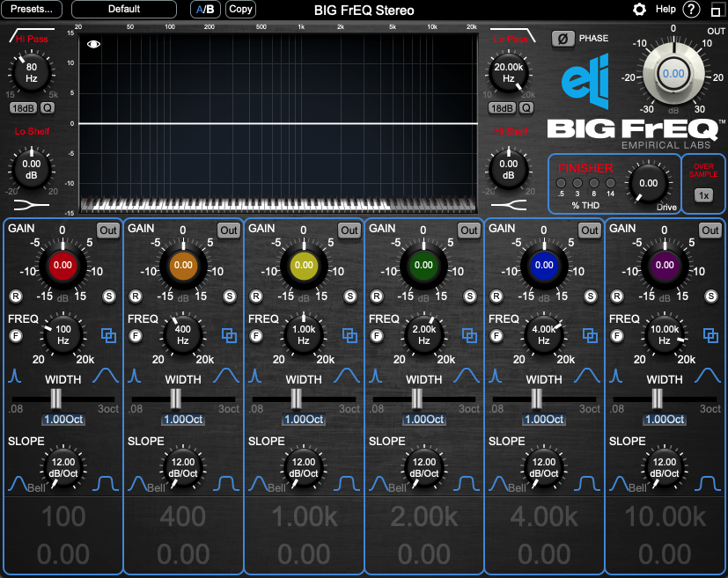This screenshot has height=578, width=728.
Task: Solo the red band with S button
Action: pyautogui.click(x=109, y=296)
